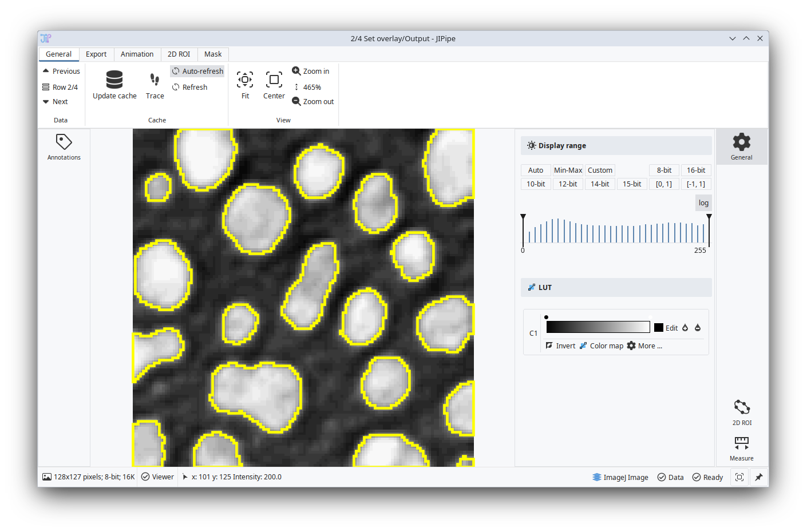This screenshot has height=532, width=807.
Task: Open the Annotations panel
Action: [x=64, y=147]
